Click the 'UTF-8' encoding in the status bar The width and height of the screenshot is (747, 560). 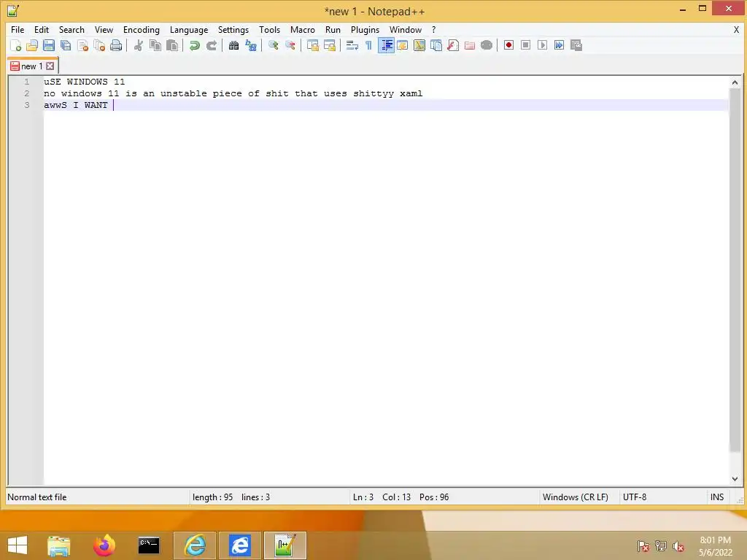pyautogui.click(x=635, y=497)
